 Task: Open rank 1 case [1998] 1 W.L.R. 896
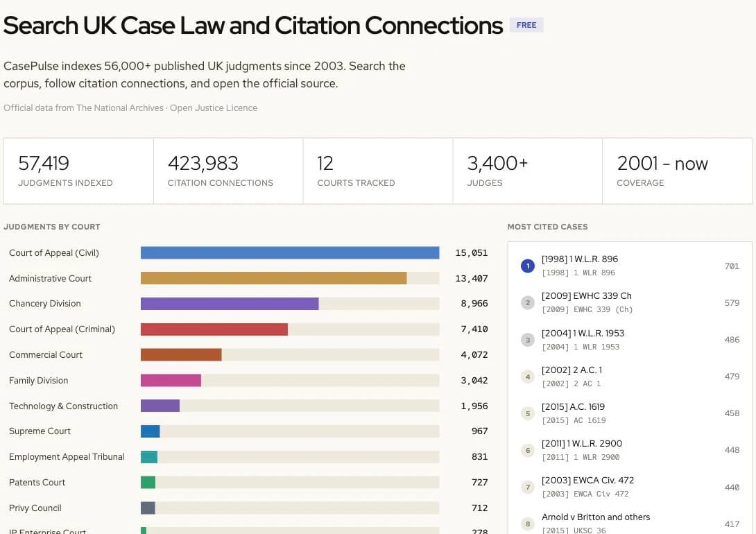pyautogui.click(x=580, y=259)
